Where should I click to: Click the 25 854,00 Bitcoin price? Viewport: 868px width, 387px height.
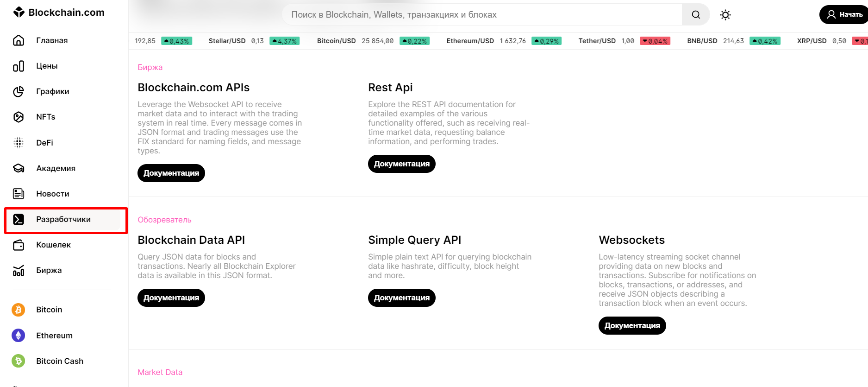(378, 41)
